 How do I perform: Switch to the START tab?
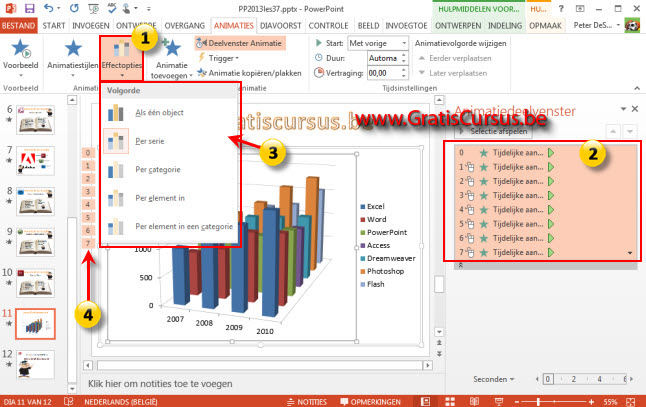54,26
